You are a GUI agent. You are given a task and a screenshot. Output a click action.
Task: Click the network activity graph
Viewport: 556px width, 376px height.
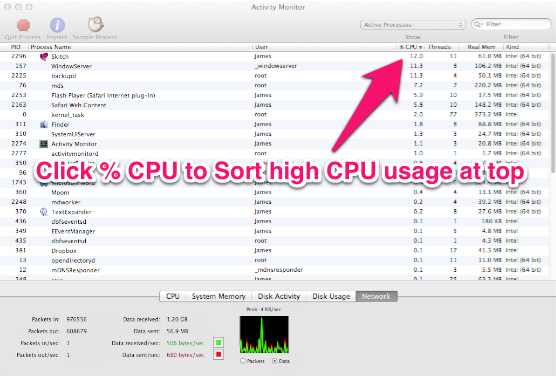tap(264, 334)
